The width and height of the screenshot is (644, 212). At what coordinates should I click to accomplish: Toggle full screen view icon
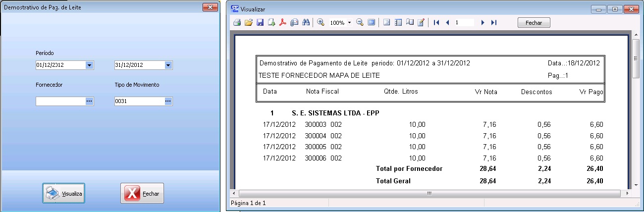click(x=372, y=23)
